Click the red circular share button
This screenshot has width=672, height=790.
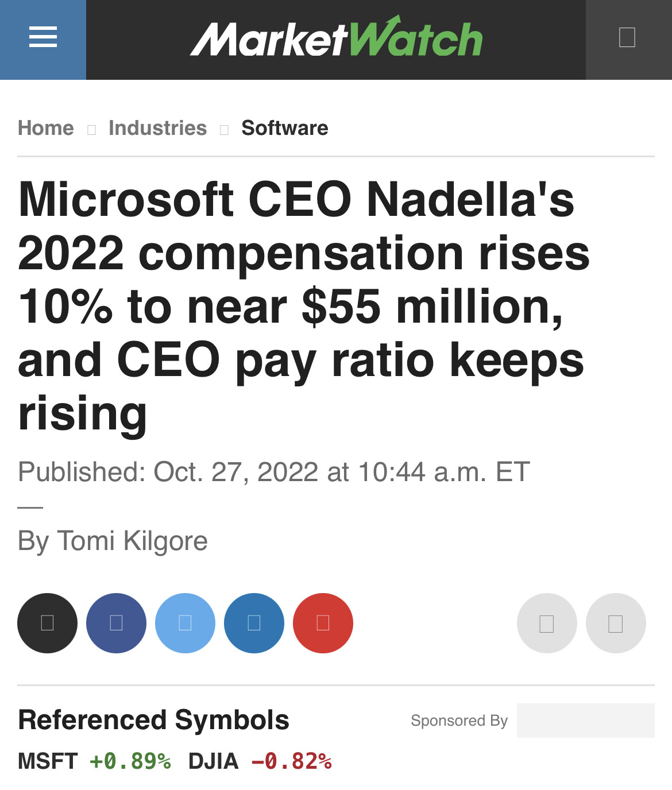(323, 623)
